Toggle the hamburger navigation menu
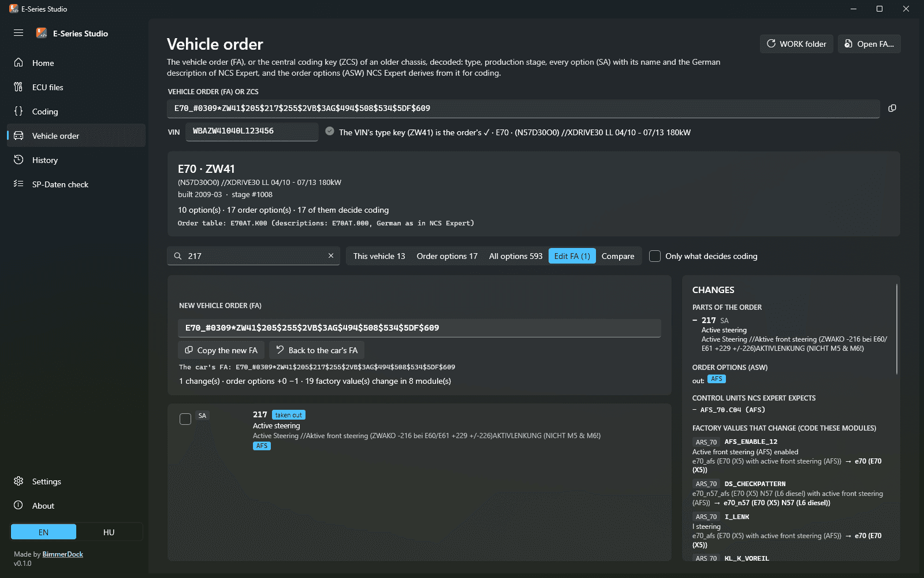The height and width of the screenshot is (578, 924). pos(18,33)
